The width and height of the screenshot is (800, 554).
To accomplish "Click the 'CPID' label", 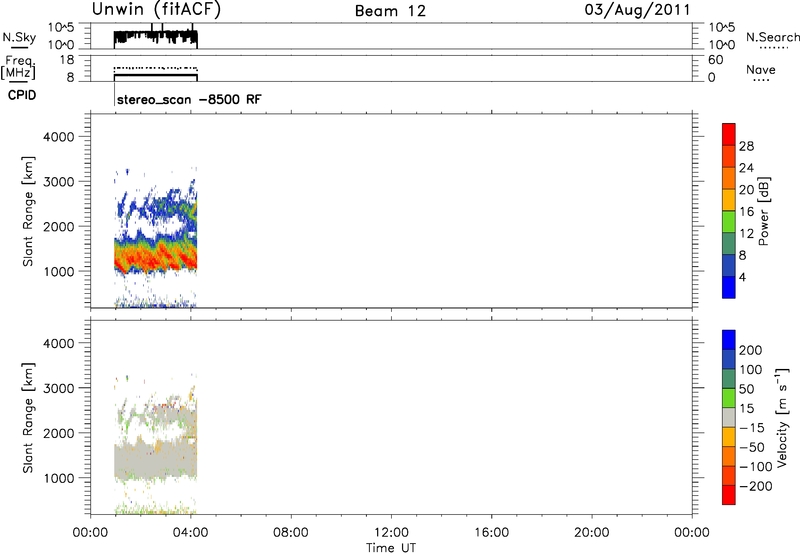I will [21, 95].
